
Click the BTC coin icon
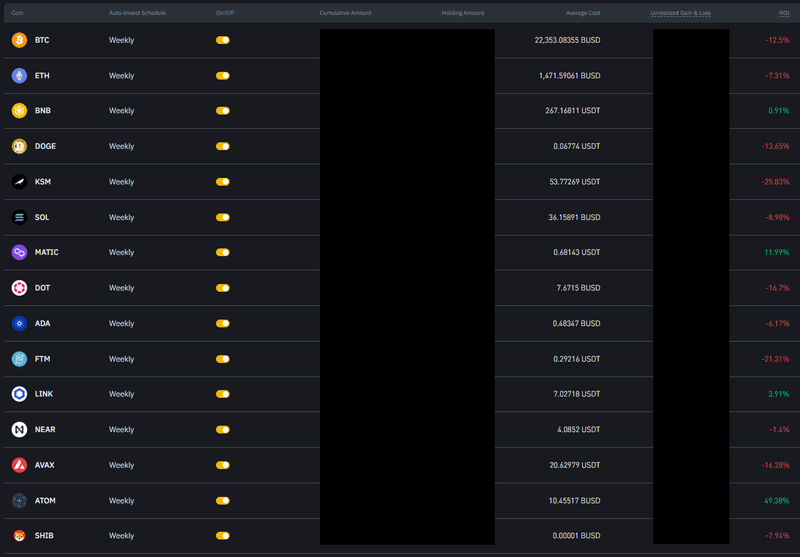pos(19,40)
